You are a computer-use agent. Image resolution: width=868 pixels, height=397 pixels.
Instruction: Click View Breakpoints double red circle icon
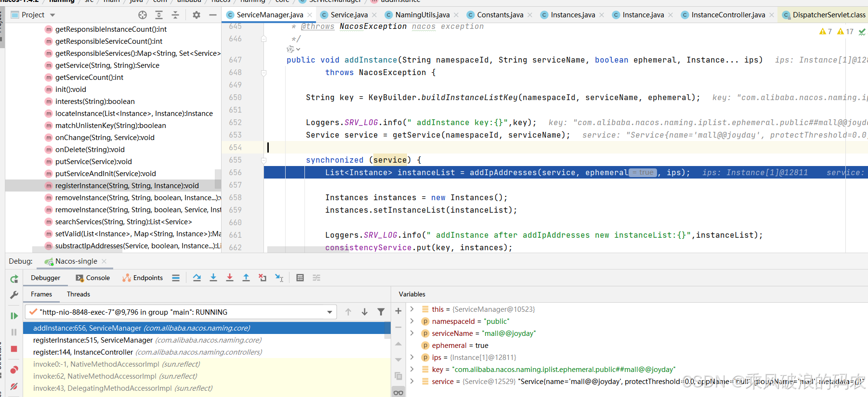14,370
